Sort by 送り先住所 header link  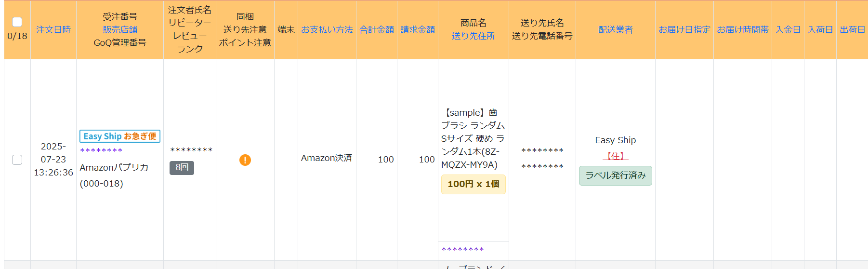pos(473,36)
